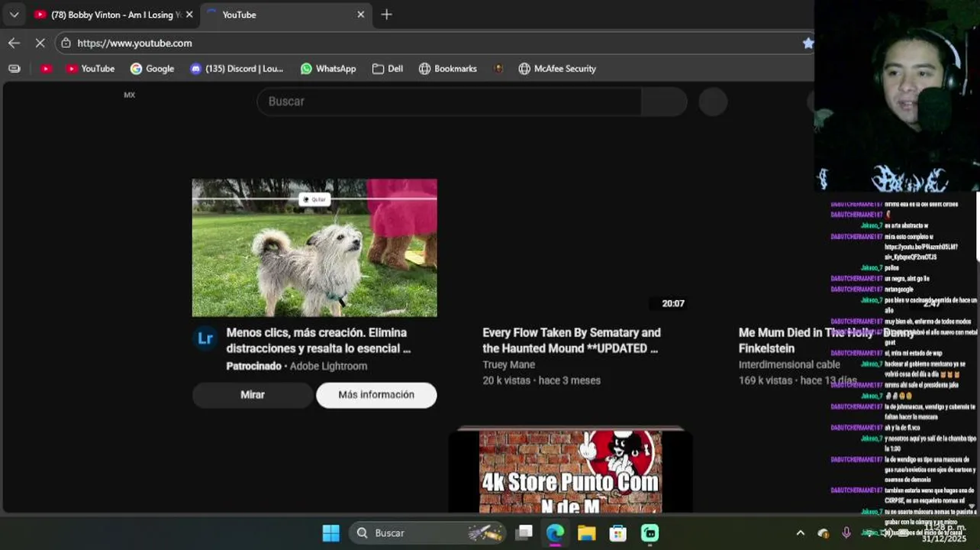980x550 pixels.
Task: Open the Google bookmark
Action: 152,69
